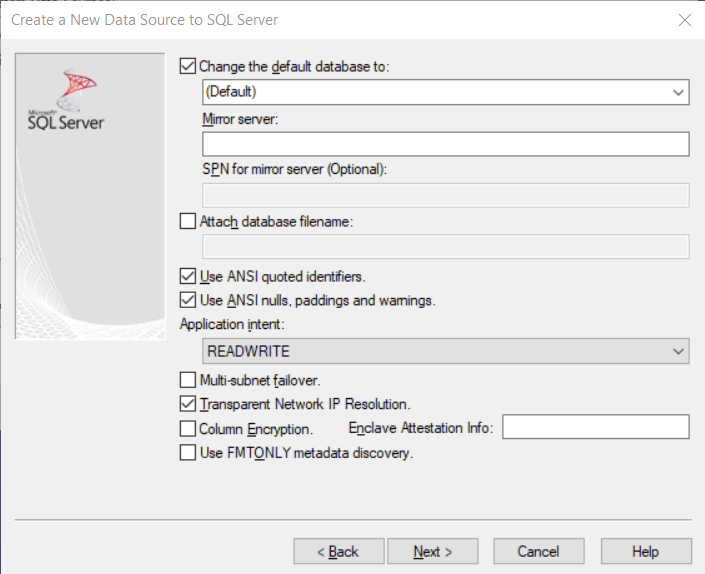Proceed by pressing Next button
This screenshot has width=705, height=574.
click(x=432, y=551)
